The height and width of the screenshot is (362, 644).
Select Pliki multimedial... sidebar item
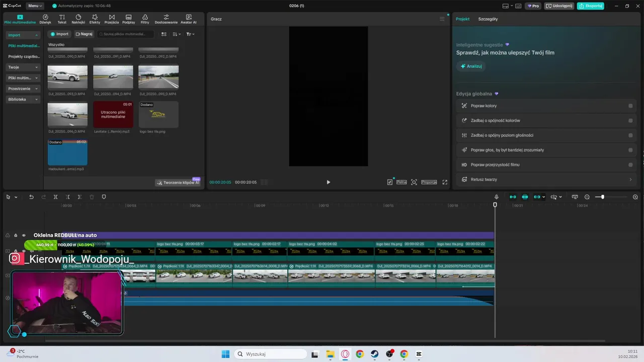coord(23,46)
